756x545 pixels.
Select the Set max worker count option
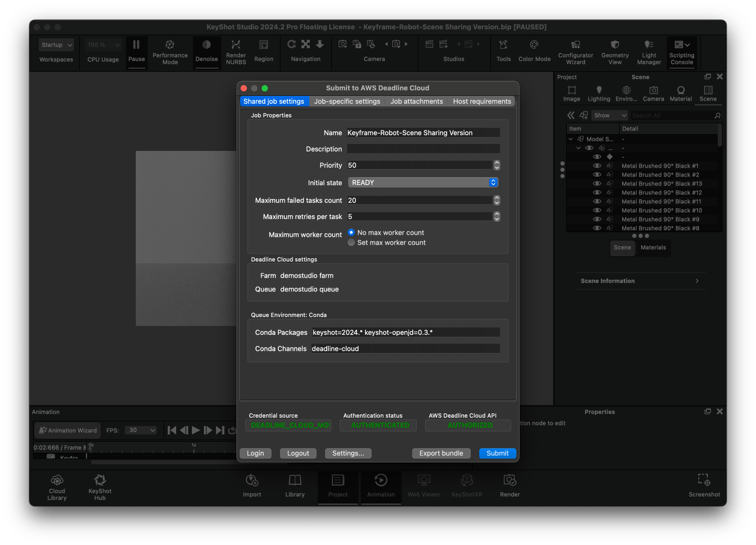(x=351, y=243)
